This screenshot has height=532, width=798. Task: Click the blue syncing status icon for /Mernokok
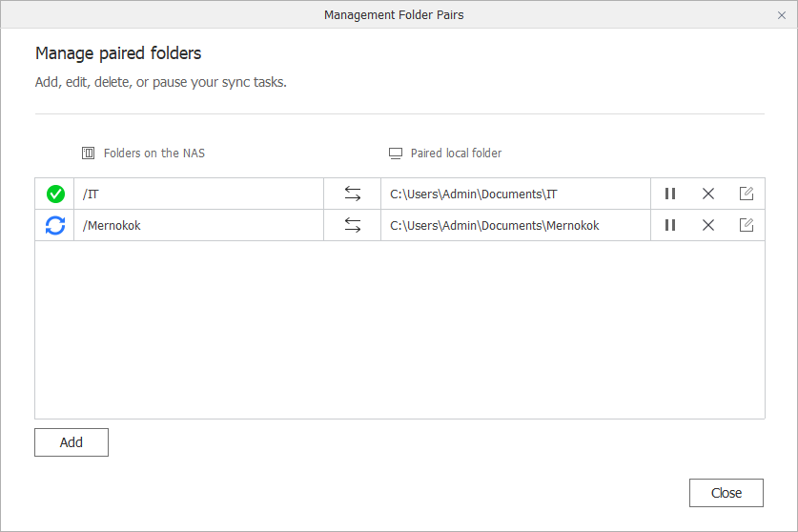coord(55,225)
